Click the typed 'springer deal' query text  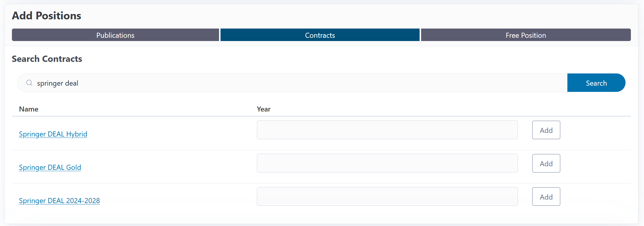tap(58, 83)
